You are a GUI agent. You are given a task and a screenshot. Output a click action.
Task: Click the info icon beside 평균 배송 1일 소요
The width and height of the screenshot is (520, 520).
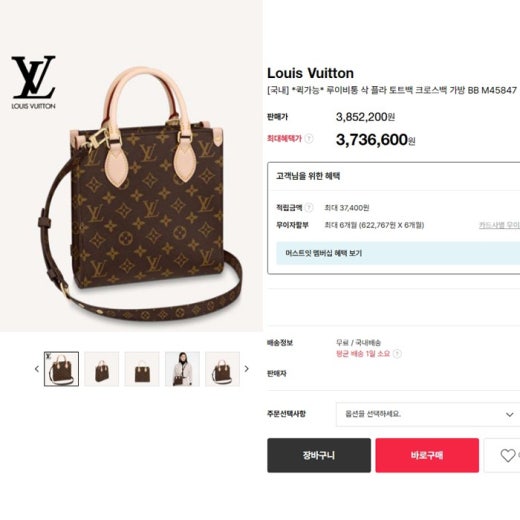click(397, 353)
